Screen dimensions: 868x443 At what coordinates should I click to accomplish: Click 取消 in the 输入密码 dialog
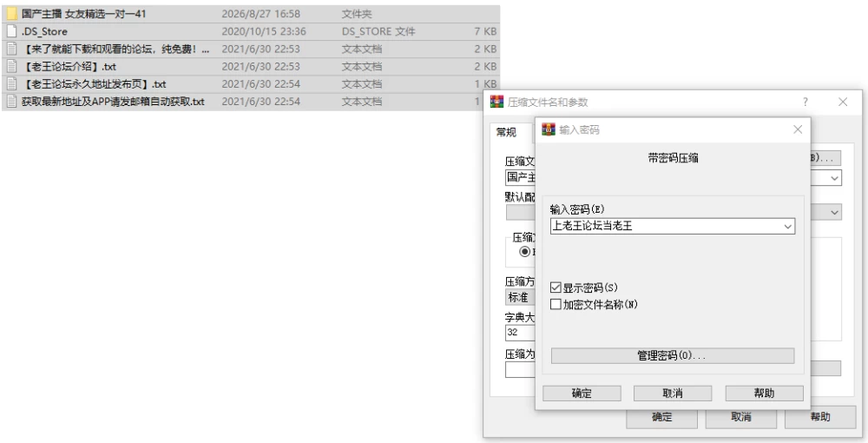tap(672, 393)
